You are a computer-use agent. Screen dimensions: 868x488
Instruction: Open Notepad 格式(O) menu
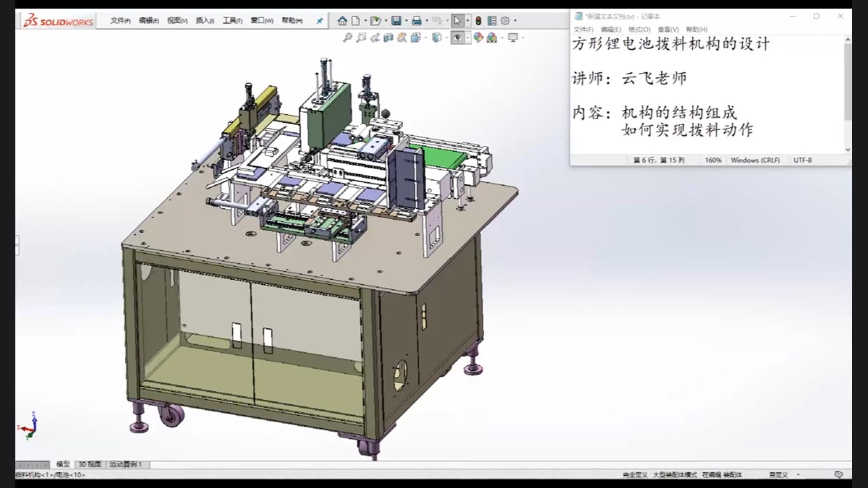(x=639, y=29)
